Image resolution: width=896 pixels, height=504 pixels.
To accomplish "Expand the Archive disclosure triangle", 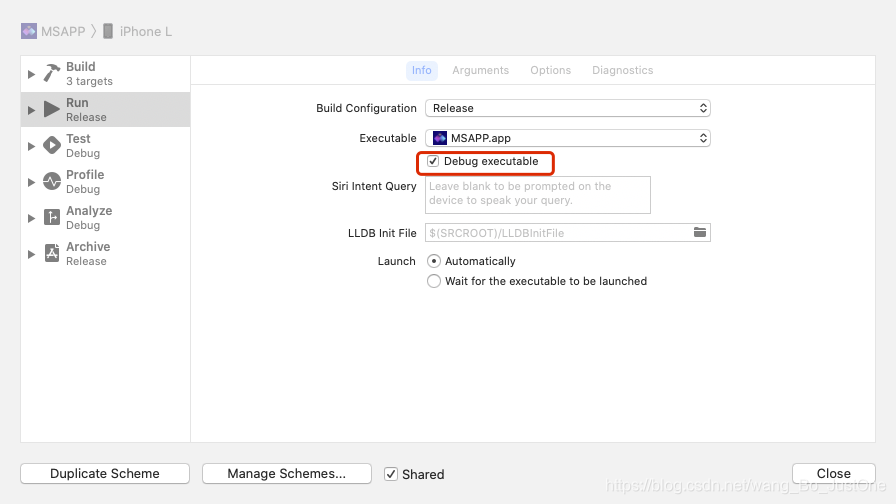I will pos(31,254).
